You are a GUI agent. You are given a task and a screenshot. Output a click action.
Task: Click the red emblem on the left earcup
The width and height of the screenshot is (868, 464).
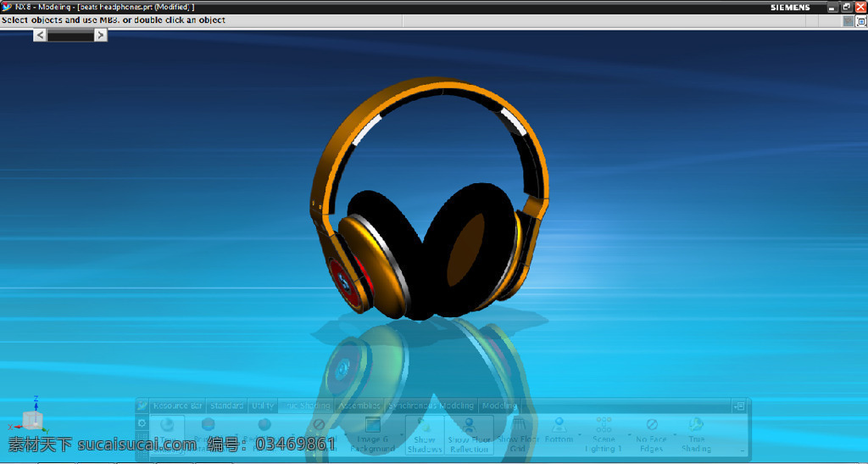pyautogui.click(x=344, y=284)
